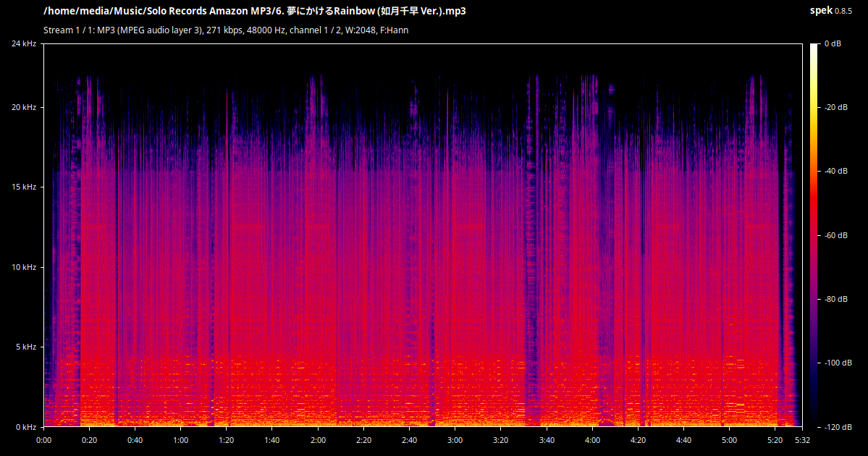Click the -80 dB scale label
This screenshot has height=456, width=868.
[x=836, y=299]
